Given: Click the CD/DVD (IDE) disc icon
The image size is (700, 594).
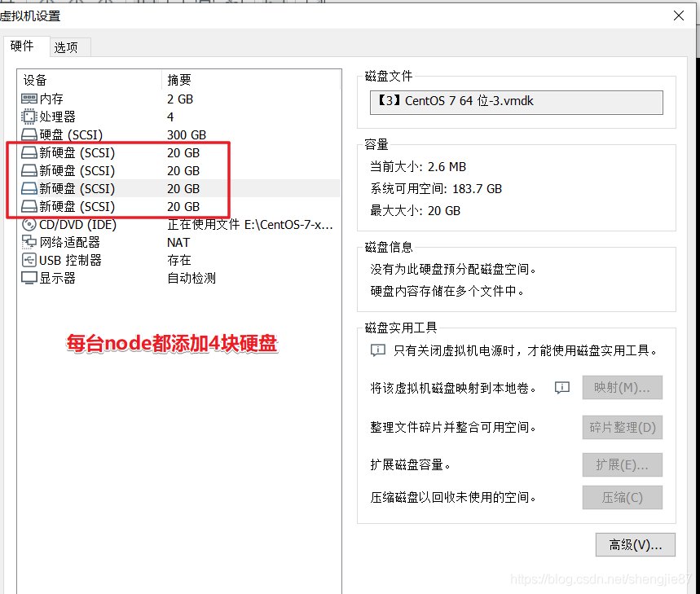Looking at the screenshot, I should coord(29,224).
